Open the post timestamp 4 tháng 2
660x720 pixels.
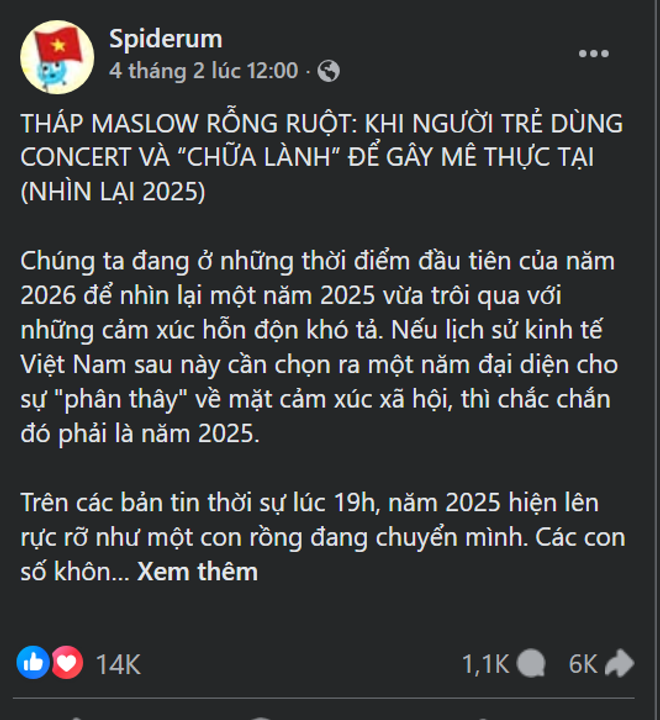pos(203,71)
